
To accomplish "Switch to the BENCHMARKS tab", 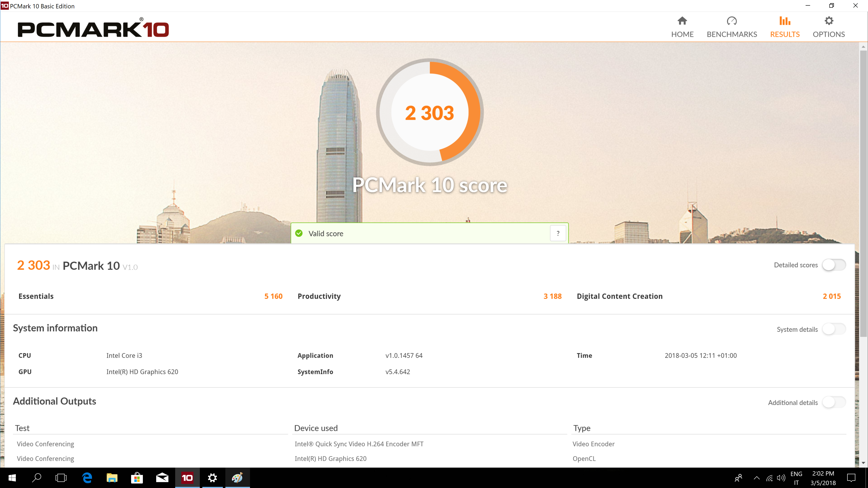I will 731,27.
